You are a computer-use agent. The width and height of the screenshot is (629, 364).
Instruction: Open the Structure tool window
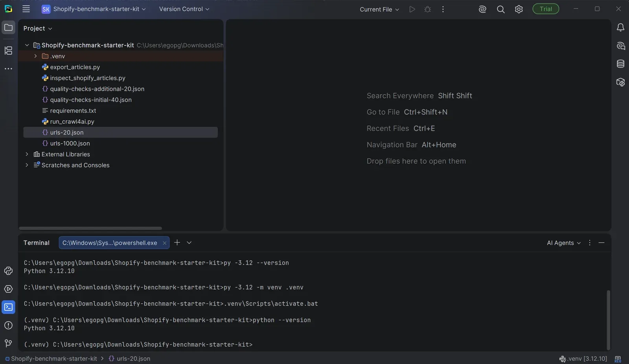[x=8, y=50]
